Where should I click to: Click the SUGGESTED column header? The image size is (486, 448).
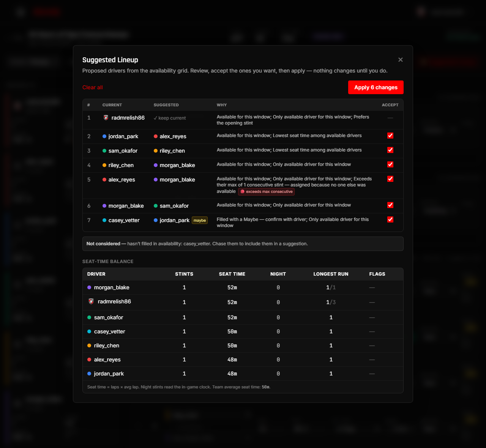[x=166, y=105]
